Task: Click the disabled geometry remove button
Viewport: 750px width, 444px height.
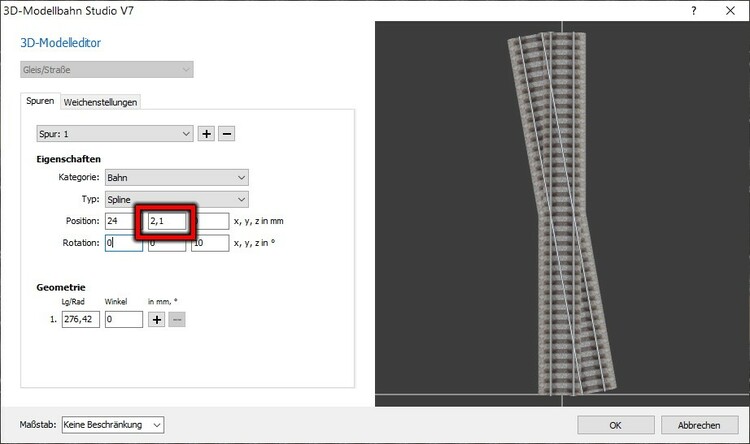Action: (177, 320)
